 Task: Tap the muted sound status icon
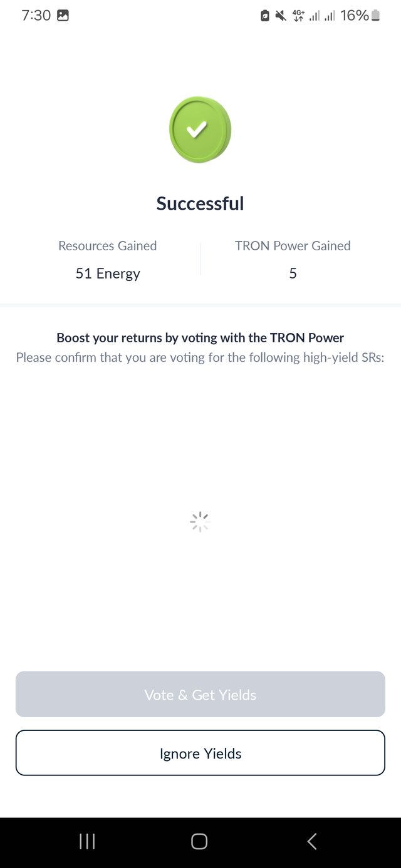pyautogui.click(x=281, y=16)
